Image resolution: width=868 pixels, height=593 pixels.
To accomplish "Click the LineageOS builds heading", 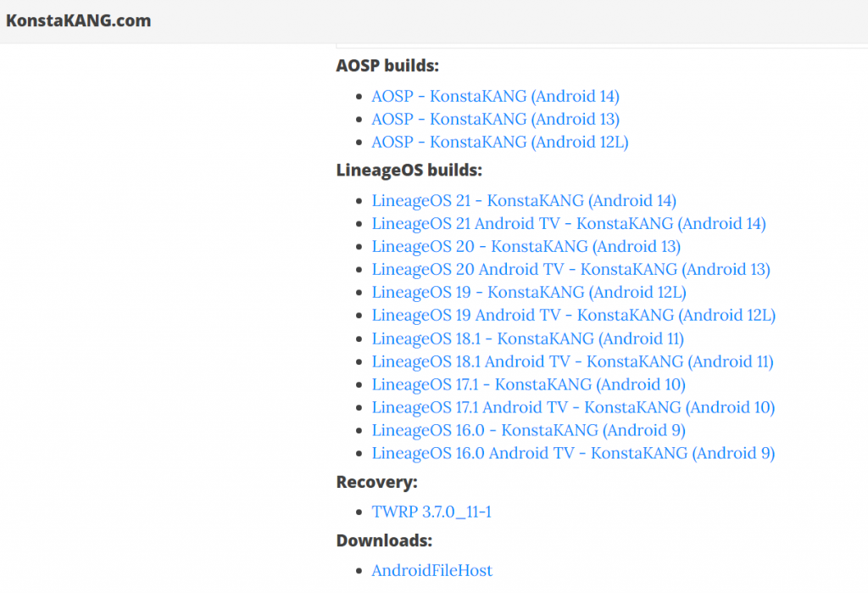I will coord(409,171).
